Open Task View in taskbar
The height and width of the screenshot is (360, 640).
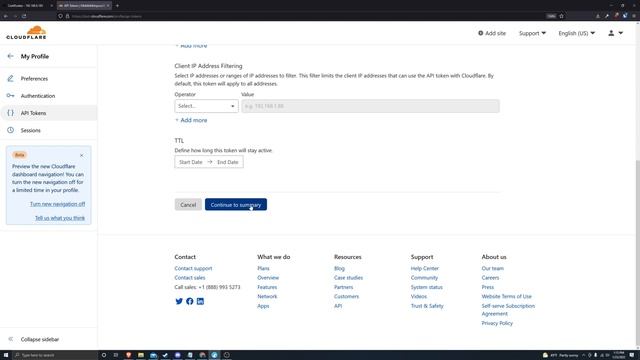pyautogui.click(x=116, y=355)
